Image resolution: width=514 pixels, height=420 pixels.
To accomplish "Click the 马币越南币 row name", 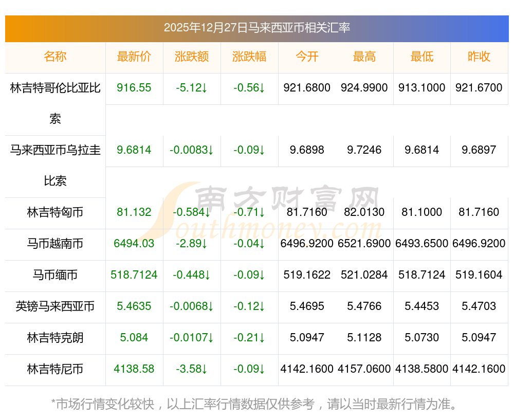I will (x=55, y=244).
